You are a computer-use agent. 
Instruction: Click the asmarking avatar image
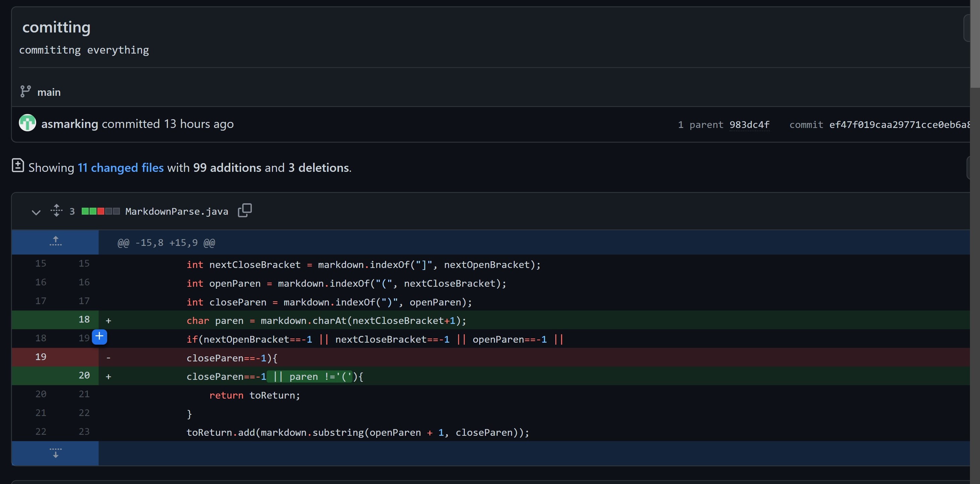pos(27,123)
